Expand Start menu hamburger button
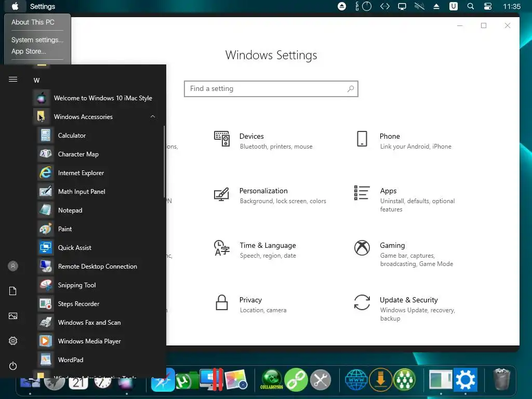 (x=13, y=79)
